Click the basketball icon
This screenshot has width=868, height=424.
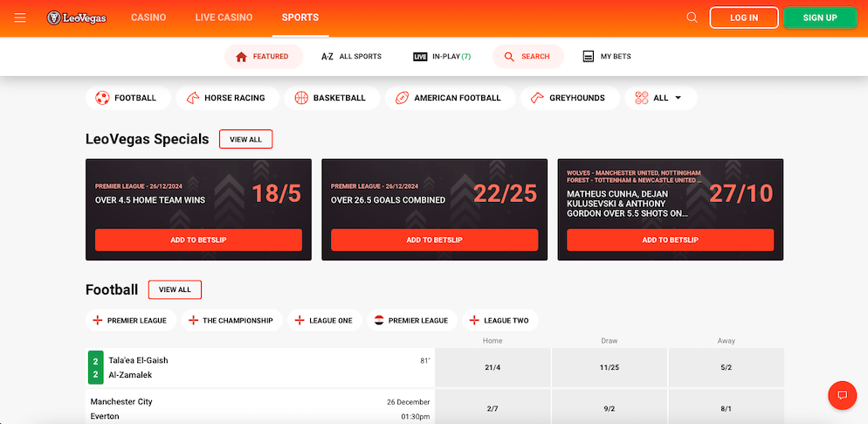(301, 98)
